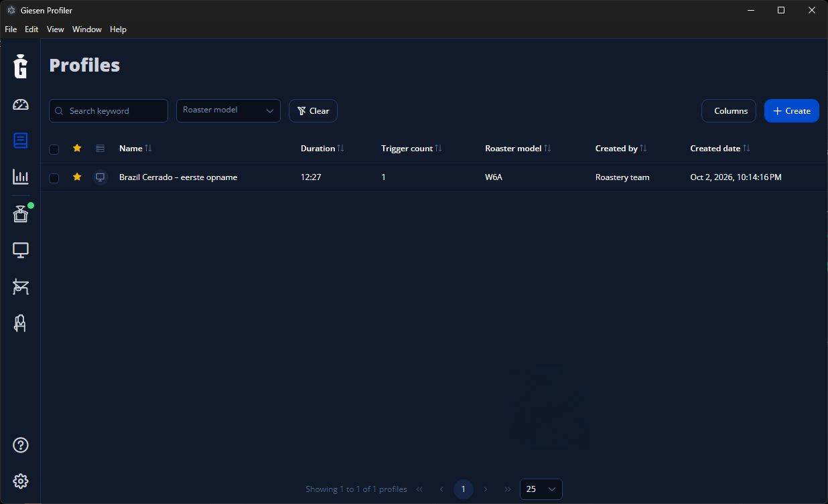This screenshot has height=504, width=828.
Task: Open the Window menu
Action: pos(87,29)
